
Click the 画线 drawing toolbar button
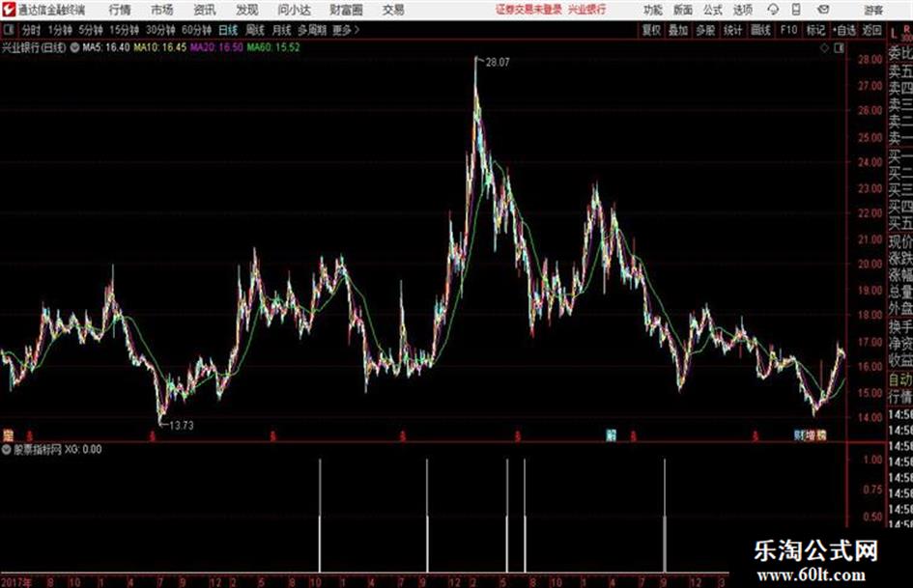click(760, 30)
